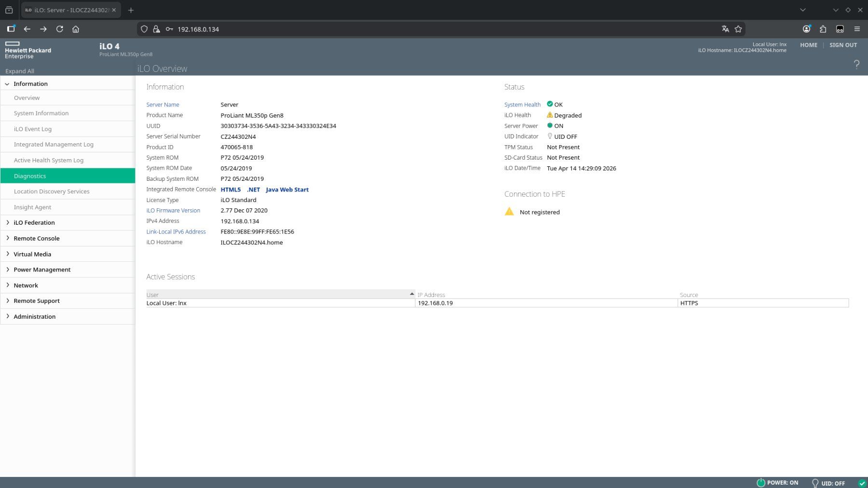Click the Hewlett Packard Enterprise logo
The width and height of the screenshot is (868, 488).
pyautogui.click(x=27, y=50)
